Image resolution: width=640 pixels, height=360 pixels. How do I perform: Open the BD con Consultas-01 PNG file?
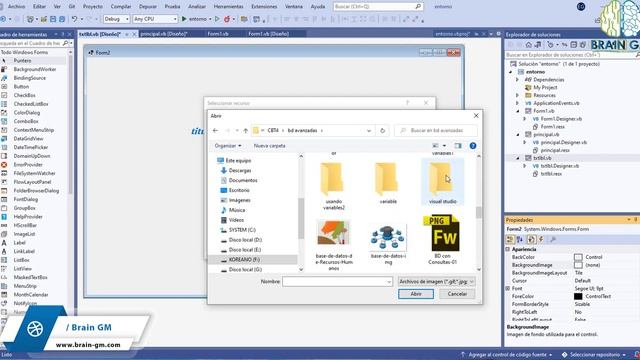pos(443,240)
